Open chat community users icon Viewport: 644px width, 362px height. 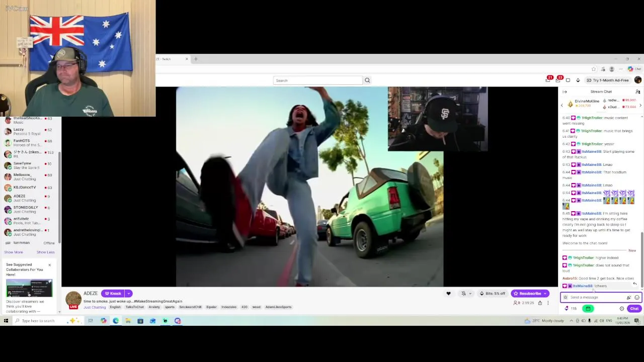(637, 92)
